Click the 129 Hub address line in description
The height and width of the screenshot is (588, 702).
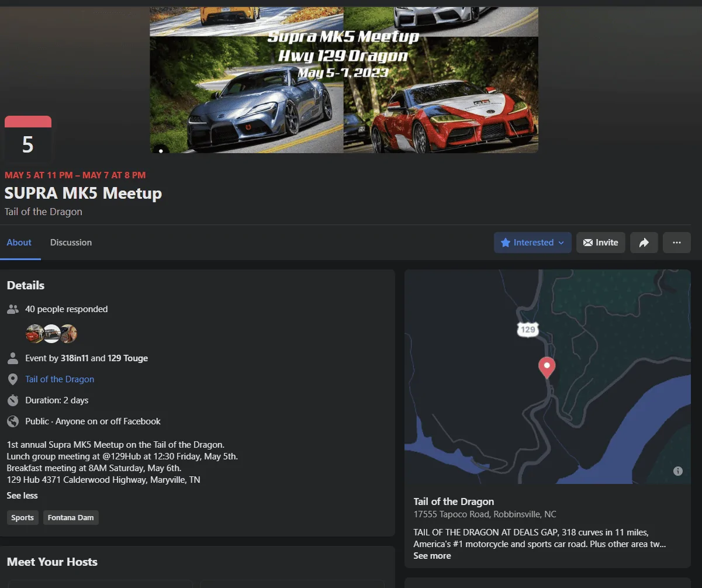point(103,480)
